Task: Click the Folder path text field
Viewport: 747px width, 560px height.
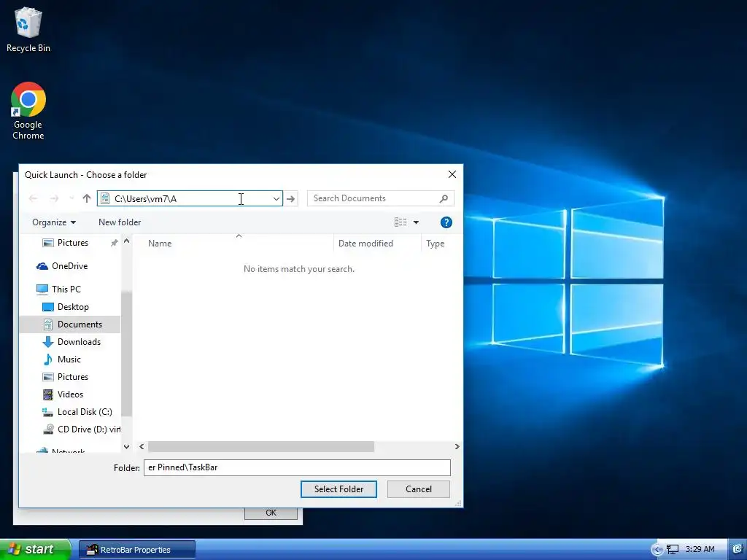Action: [297, 467]
